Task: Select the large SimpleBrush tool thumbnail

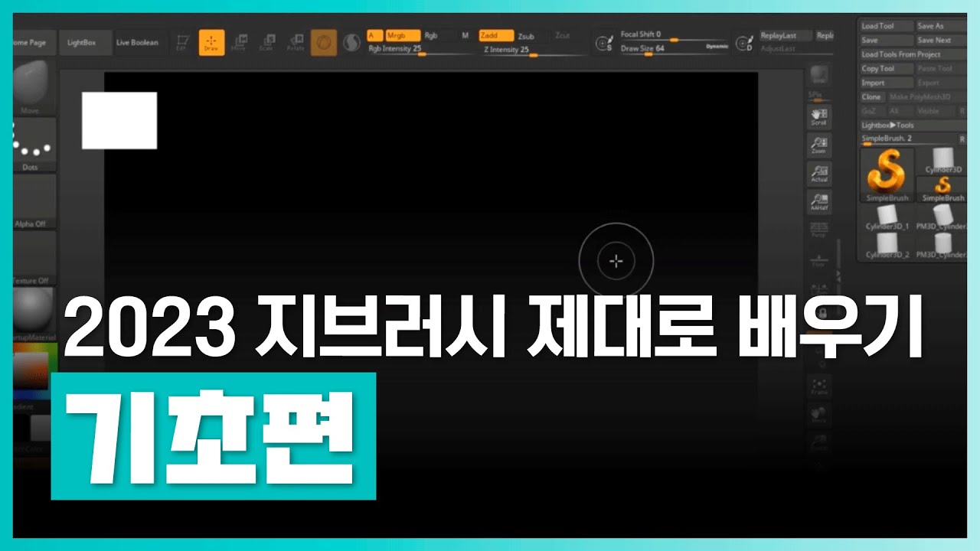Action: tap(887, 175)
